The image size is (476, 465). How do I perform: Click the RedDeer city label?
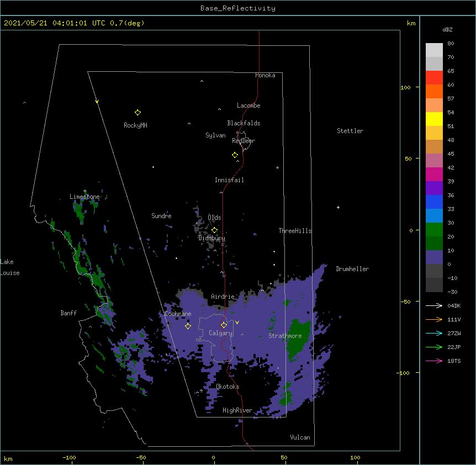point(244,141)
